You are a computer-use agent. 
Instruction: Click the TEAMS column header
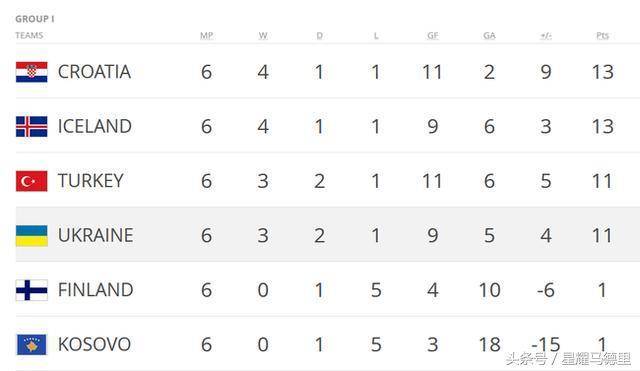29,36
